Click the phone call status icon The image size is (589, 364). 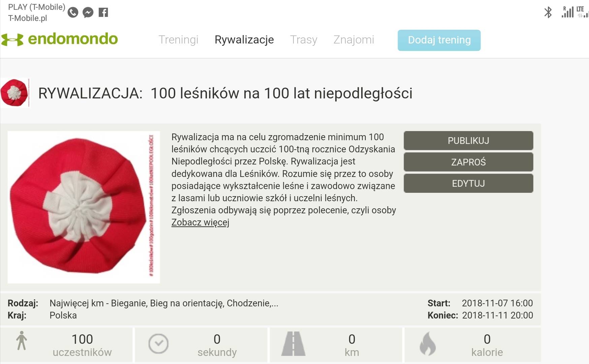(x=73, y=12)
